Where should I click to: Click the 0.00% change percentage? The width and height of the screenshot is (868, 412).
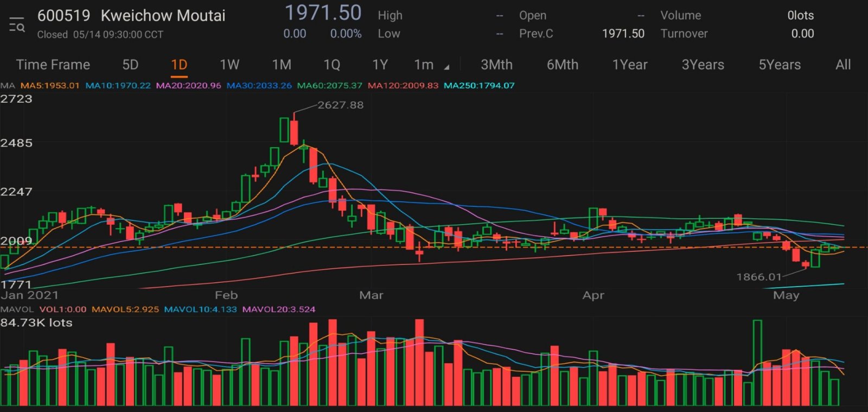coord(346,34)
